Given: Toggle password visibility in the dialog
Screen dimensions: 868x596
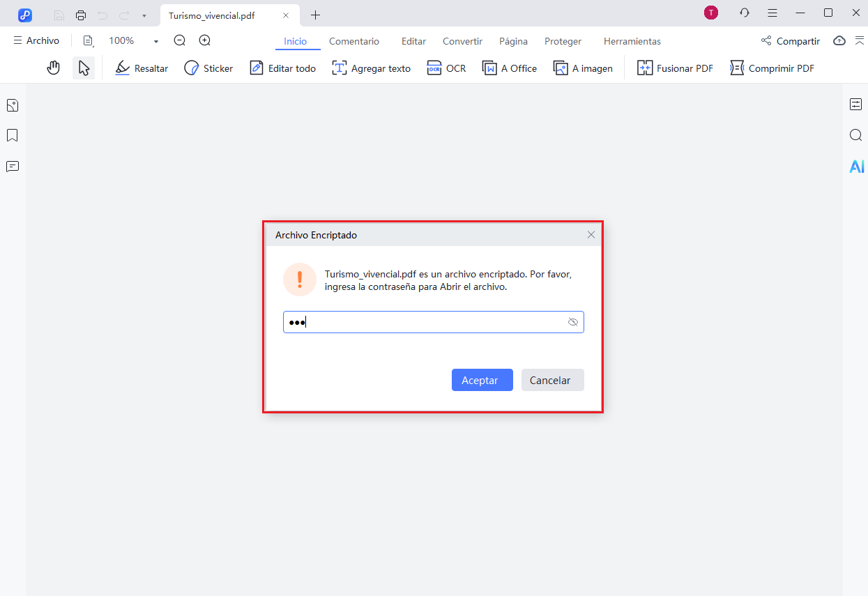Looking at the screenshot, I should 572,321.
